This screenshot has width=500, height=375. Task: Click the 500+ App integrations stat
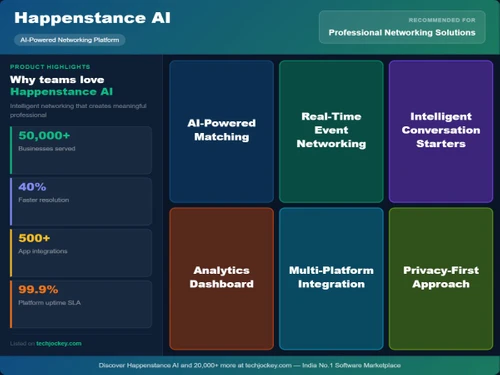(x=81, y=253)
